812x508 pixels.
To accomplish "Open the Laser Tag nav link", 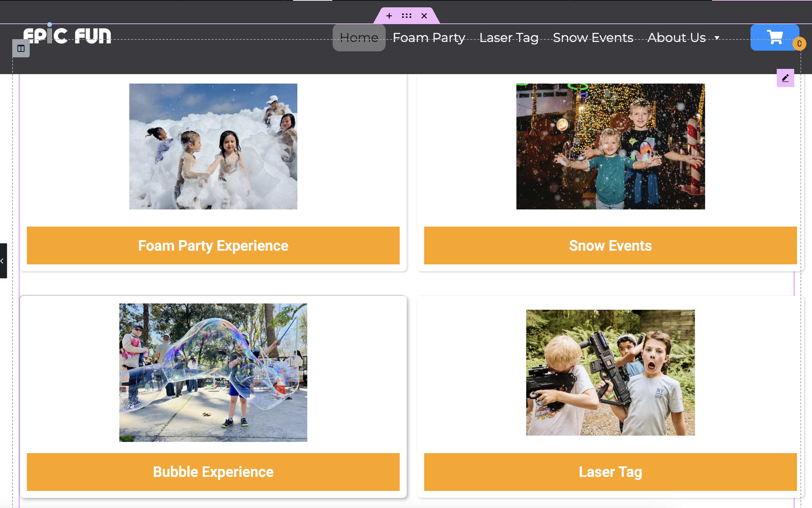I will tap(509, 37).
